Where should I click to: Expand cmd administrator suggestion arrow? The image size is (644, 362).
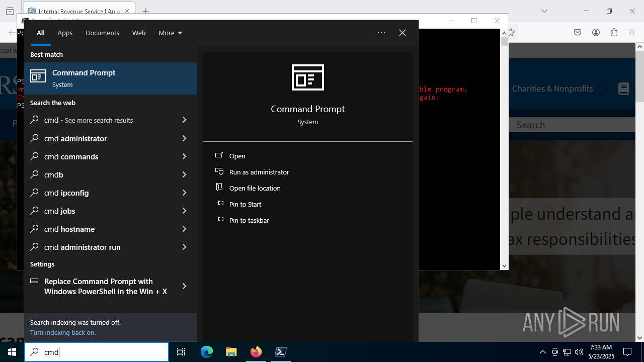[184, 138]
